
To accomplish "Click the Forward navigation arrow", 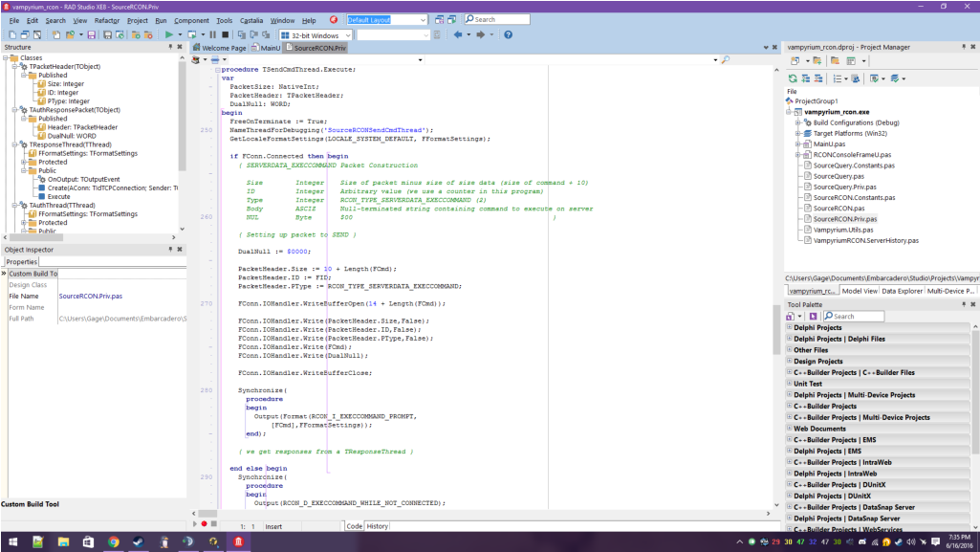I will [480, 35].
